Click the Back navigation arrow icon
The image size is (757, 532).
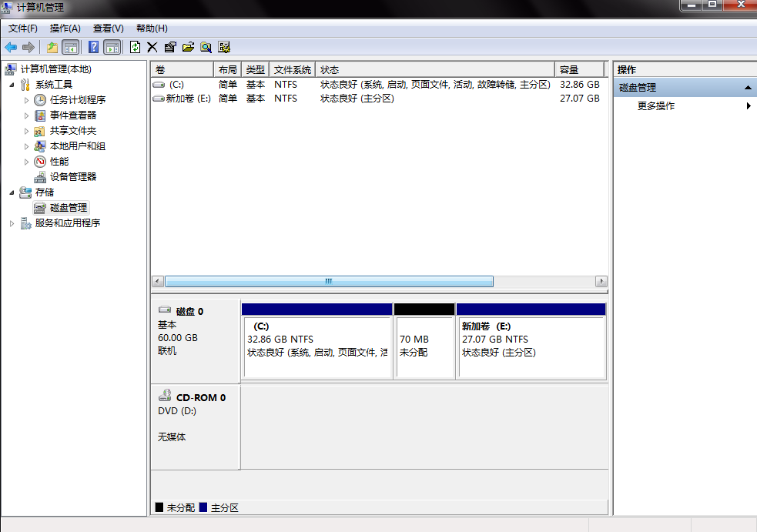9,47
